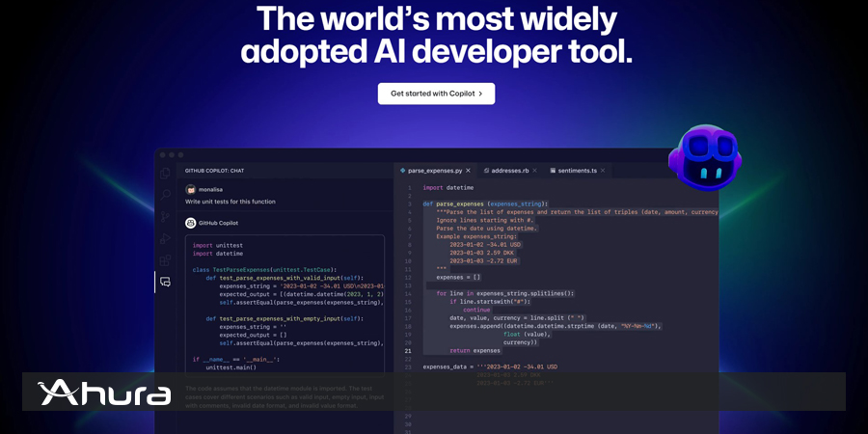Screen dimensions: 868x434
Task: Open the Run and Debug icon
Action: tap(165, 238)
